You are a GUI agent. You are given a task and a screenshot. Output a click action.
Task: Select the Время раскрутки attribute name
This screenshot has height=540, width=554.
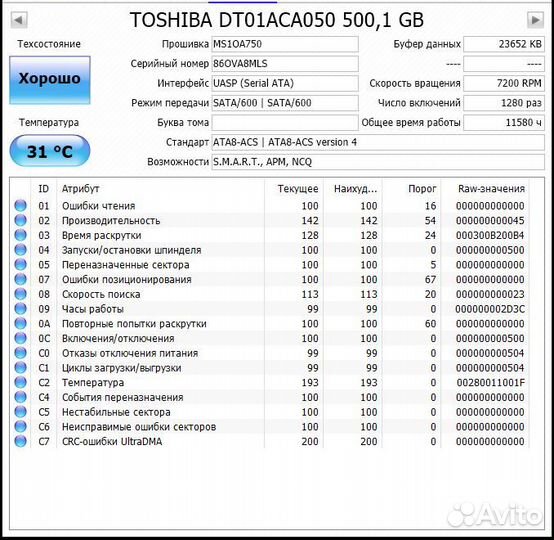pos(101,235)
